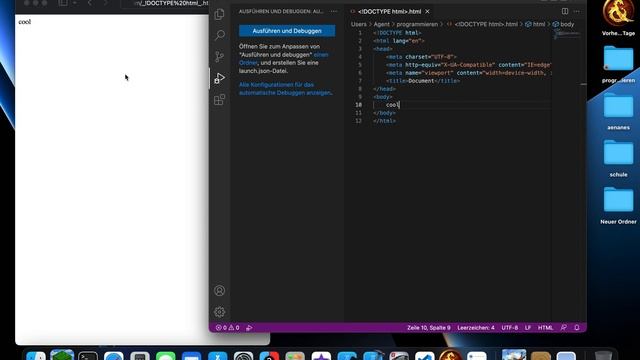640x360 pixels.
Task: Open Safari from the Dock
Action: tap(113, 355)
